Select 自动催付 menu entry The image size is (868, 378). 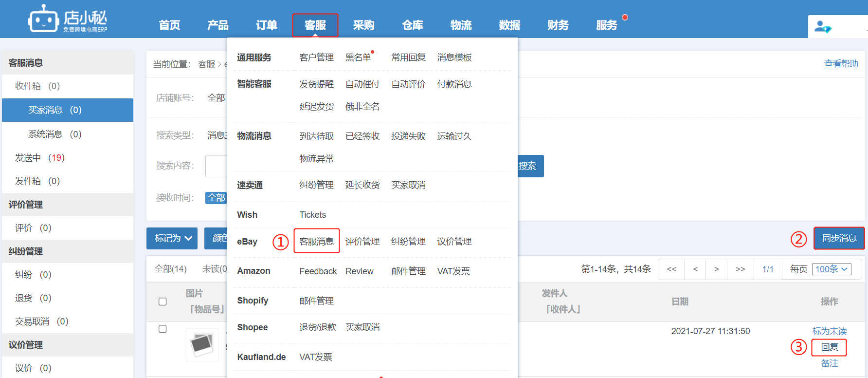click(362, 84)
